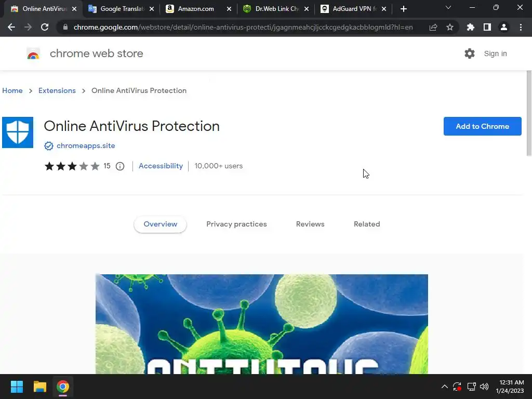The width and height of the screenshot is (532, 399).
Task: Open the Reviews tab
Action: [x=310, y=224]
